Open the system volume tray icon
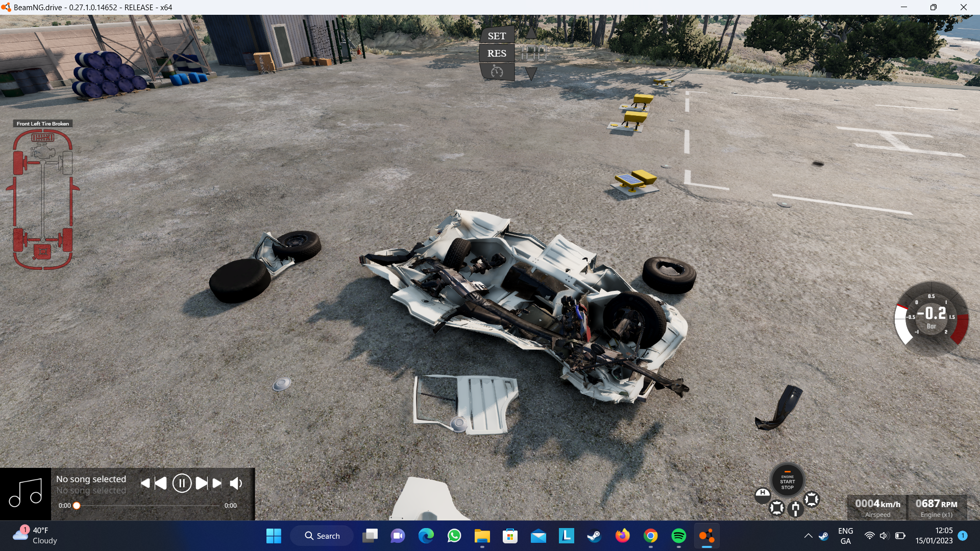This screenshot has height=551, width=980. point(885,536)
